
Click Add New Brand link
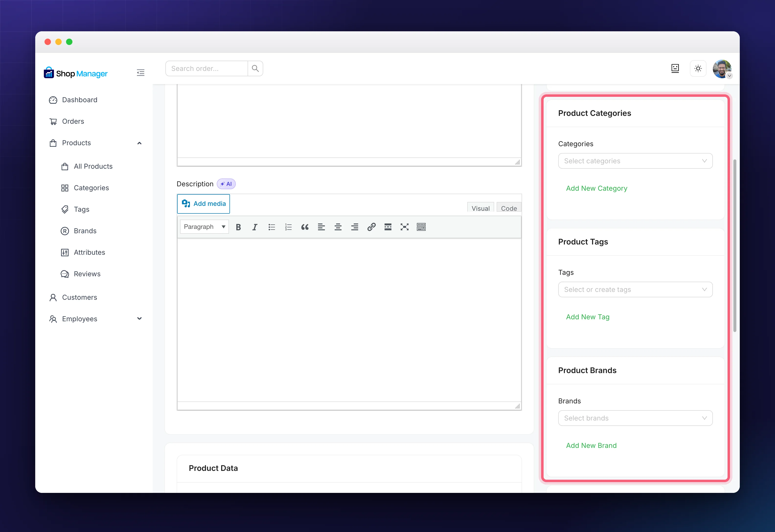[x=591, y=446]
